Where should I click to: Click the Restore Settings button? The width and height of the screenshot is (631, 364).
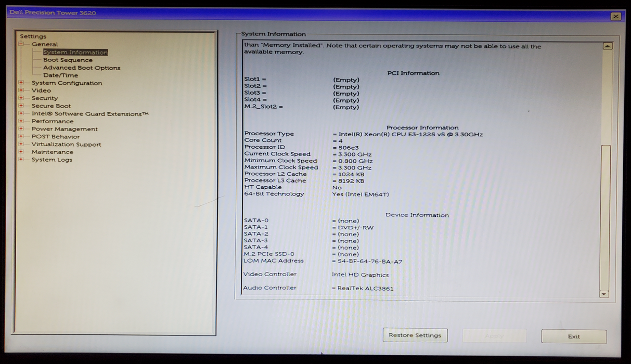click(415, 335)
